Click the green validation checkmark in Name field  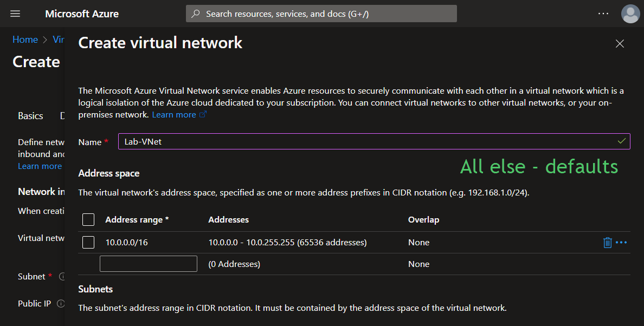point(621,141)
